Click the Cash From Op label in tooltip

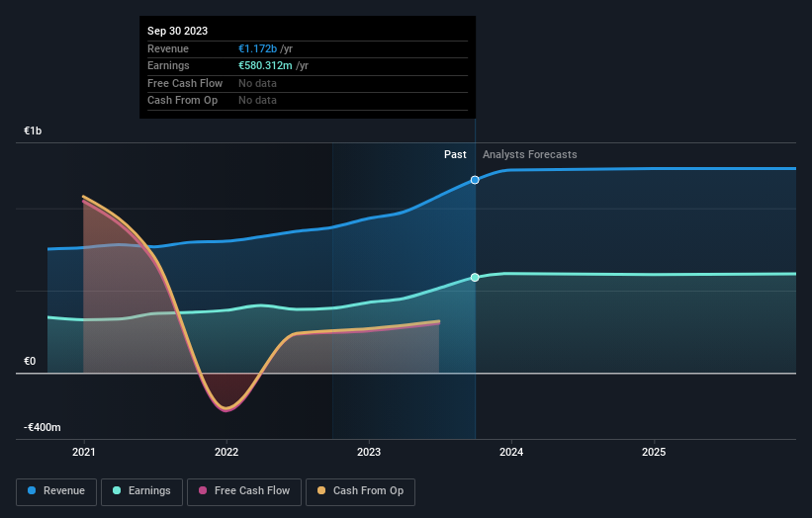click(x=182, y=101)
